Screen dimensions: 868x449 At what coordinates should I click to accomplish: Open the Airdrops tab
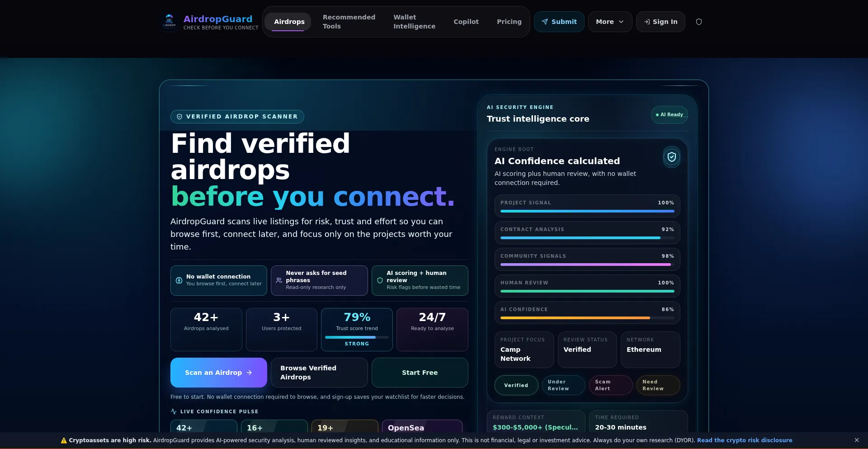click(289, 22)
